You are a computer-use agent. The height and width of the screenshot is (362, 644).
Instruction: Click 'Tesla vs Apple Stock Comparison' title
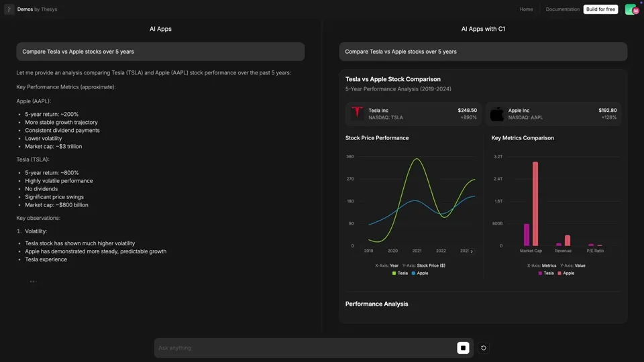pyautogui.click(x=392, y=79)
